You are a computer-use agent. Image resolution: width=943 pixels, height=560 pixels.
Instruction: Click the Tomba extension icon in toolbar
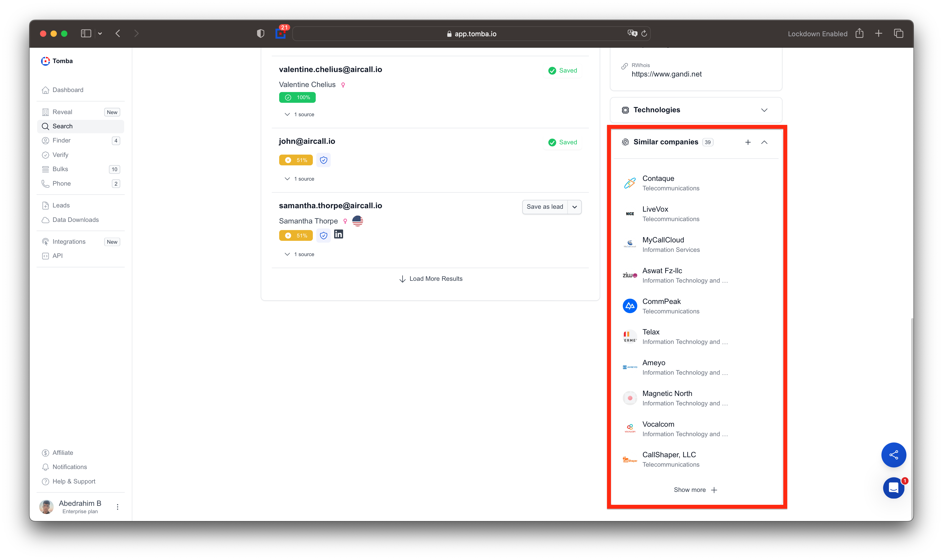(280, 34)
